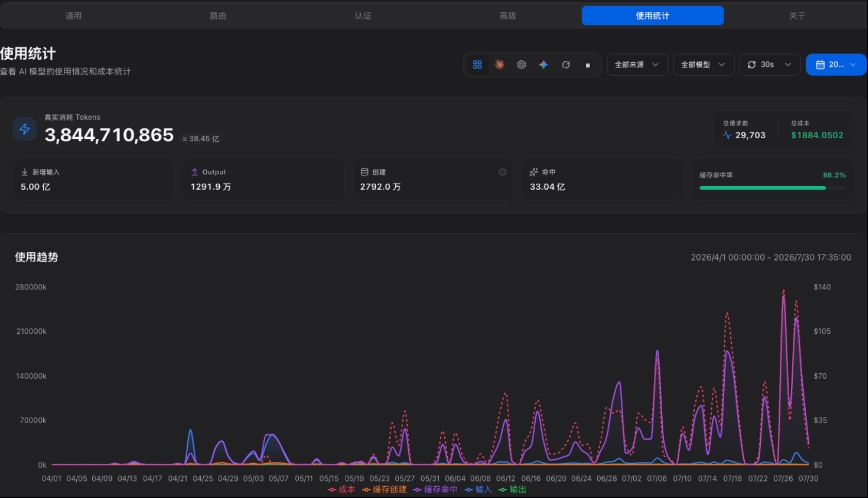Click the total cost $1884.0502 value
Screen dimensions: 868x498
(x=817, y=135)
